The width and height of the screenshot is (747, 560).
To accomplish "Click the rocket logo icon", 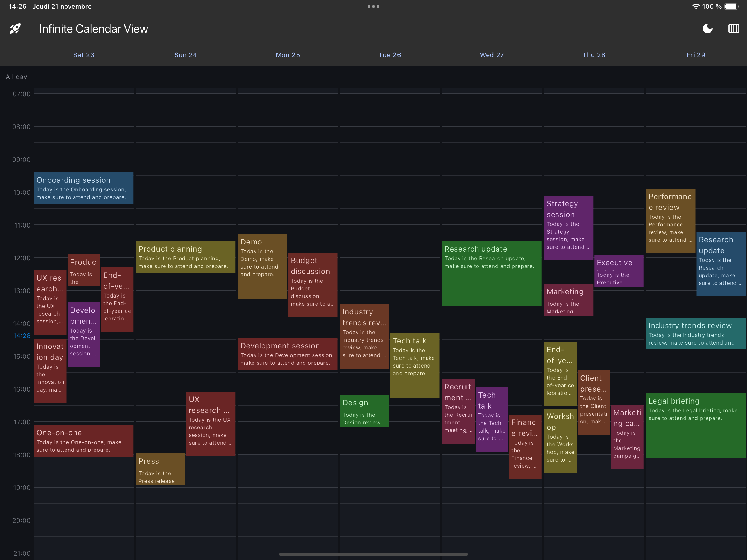I will [x=15, y=29].
